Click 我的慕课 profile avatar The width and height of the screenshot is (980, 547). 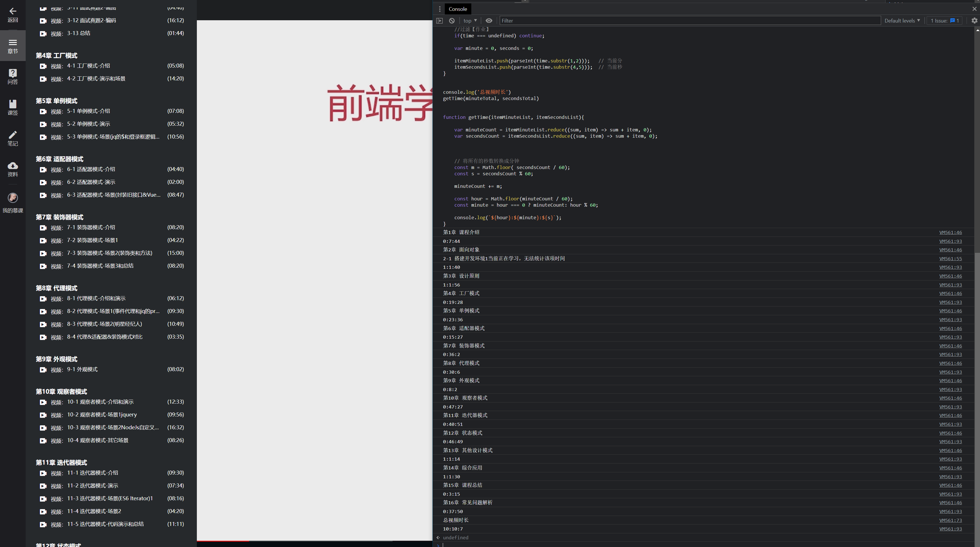tap(13, 198)
